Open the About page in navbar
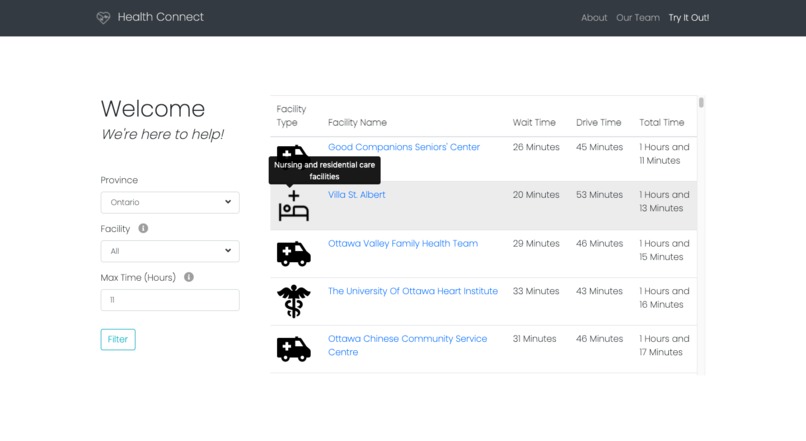The height and width of the screenshot is (441, 806). [594, 17]
